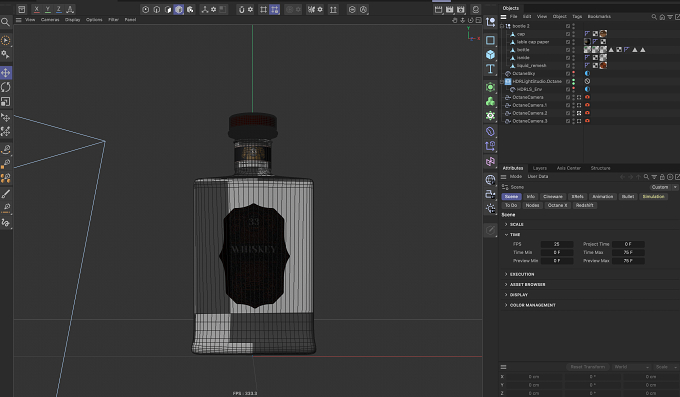Toggle the layer checkbox for cap object
Image resolution: width=680 pixels, height=397 pixels.
tap(568, 34)
